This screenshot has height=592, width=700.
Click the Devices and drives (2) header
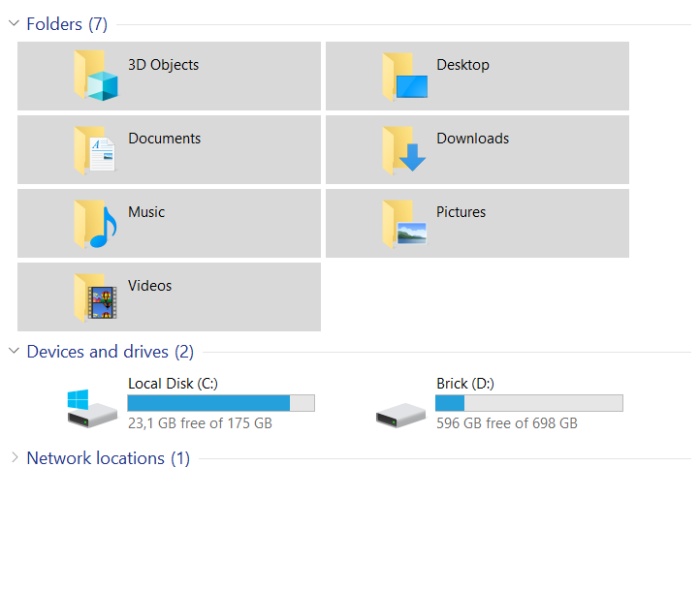coord(111,352)
